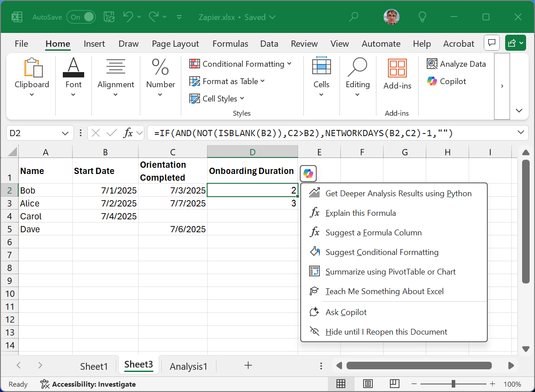Collapse the ribbon with the chevron
This screenshot has width=535, height=392.
[518, 110]
